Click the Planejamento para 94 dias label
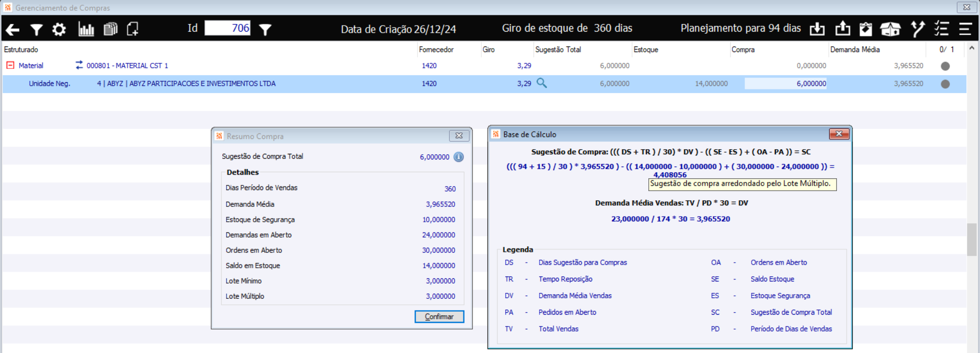 tap(740, 28)
